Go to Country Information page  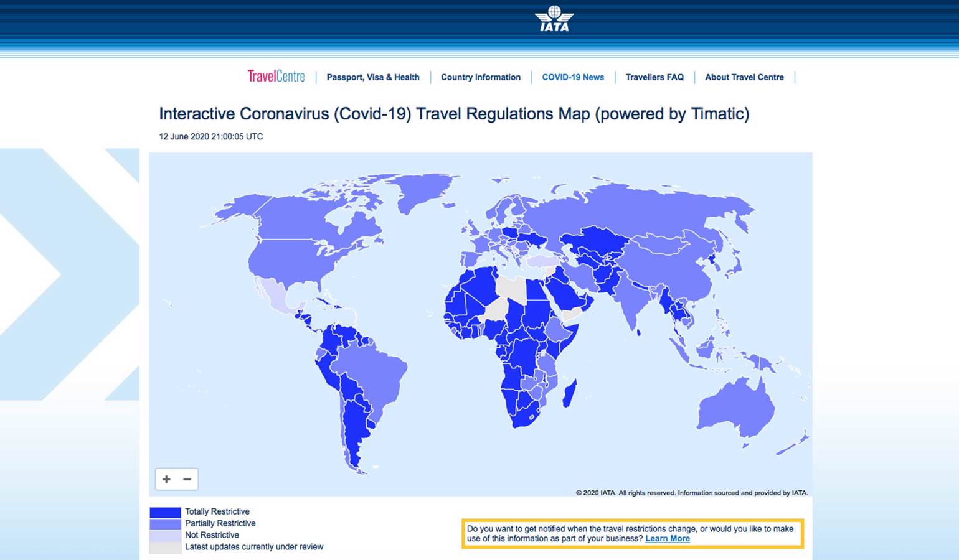click(480, 77)
